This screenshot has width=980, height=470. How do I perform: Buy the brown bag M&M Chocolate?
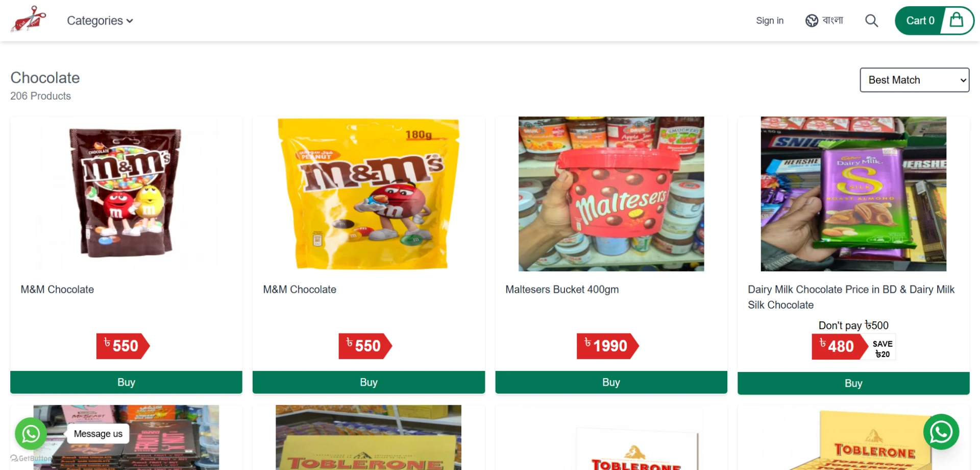[x=126, y=382]
